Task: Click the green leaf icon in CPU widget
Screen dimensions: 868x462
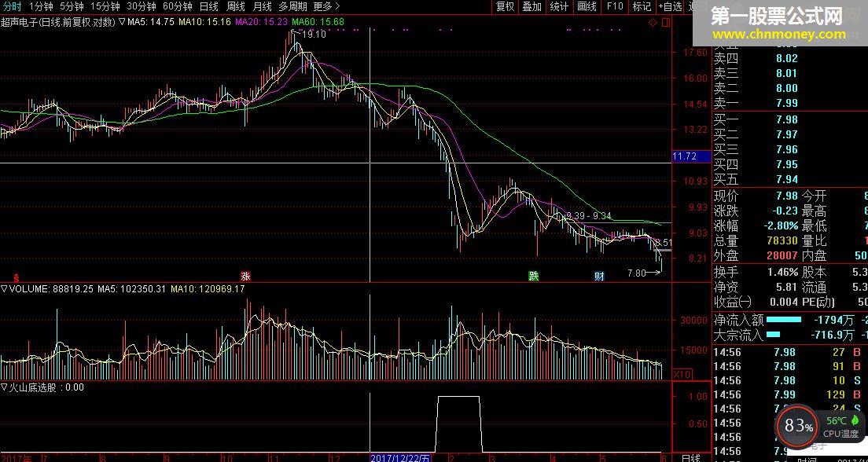Action: pyautogui.click(x=855, y=420)
